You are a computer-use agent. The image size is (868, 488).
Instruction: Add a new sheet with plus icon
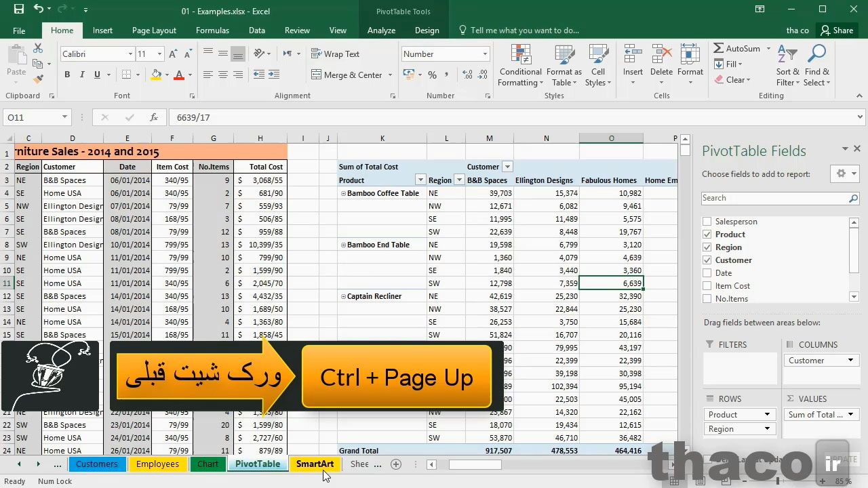point(396,464)
